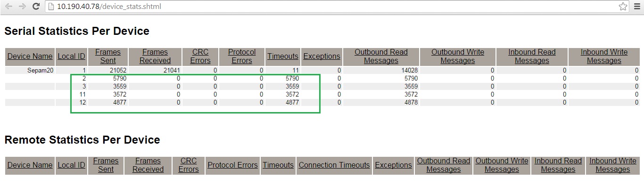Sort remote table by Inbound Read Messages
Image resolution: width=644 pixels, height=186 pixels.
[x=558, y=165]
